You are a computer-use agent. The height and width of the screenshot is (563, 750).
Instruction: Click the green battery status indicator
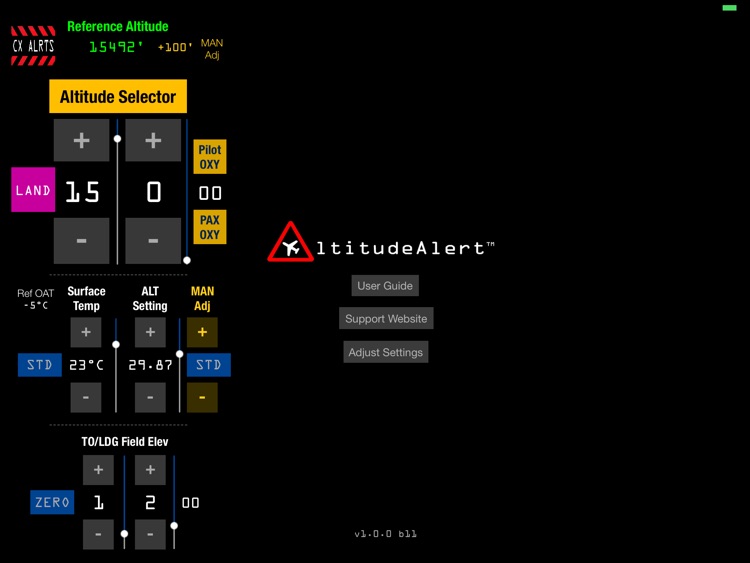[x=729, y=8]
